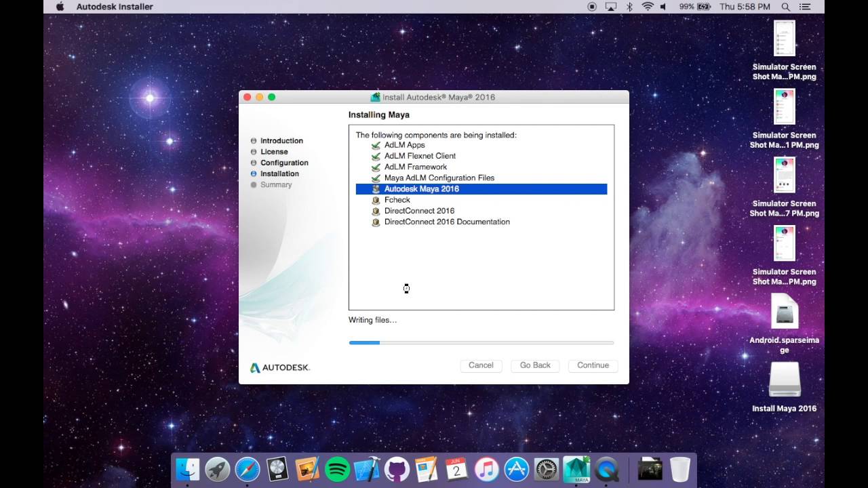
Task: Open the Wi-Fi status menu
Action: click(x=647, y=7)
